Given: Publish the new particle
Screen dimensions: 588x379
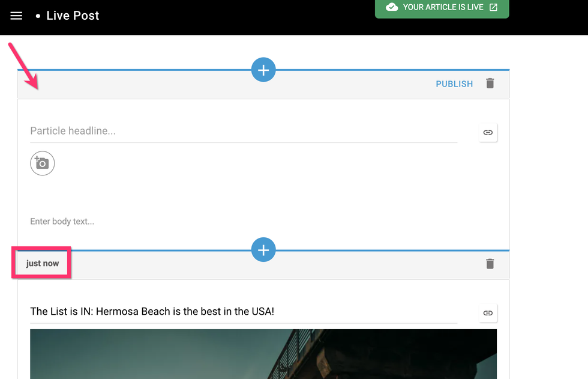Looking at the screenshot, I should pos(454,84).
